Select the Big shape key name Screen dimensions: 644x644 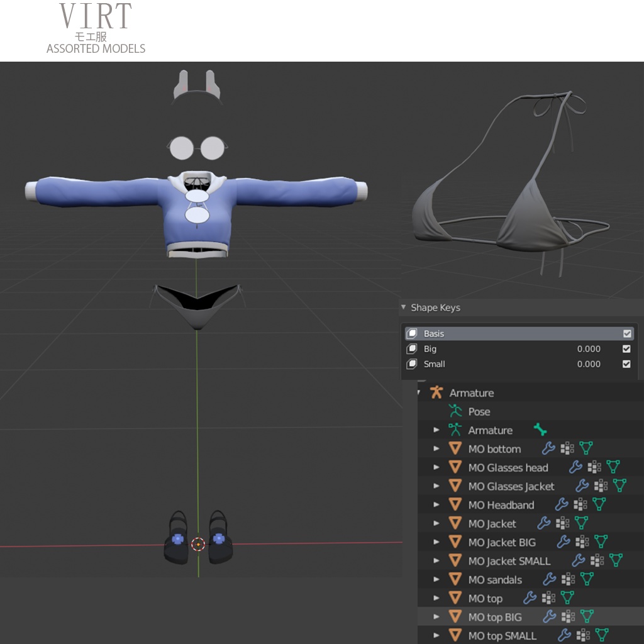(430, 348)
